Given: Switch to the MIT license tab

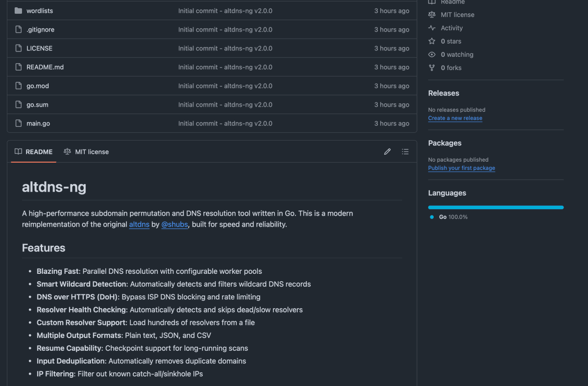Looking at the screenshot, I should tap(86, 152).
